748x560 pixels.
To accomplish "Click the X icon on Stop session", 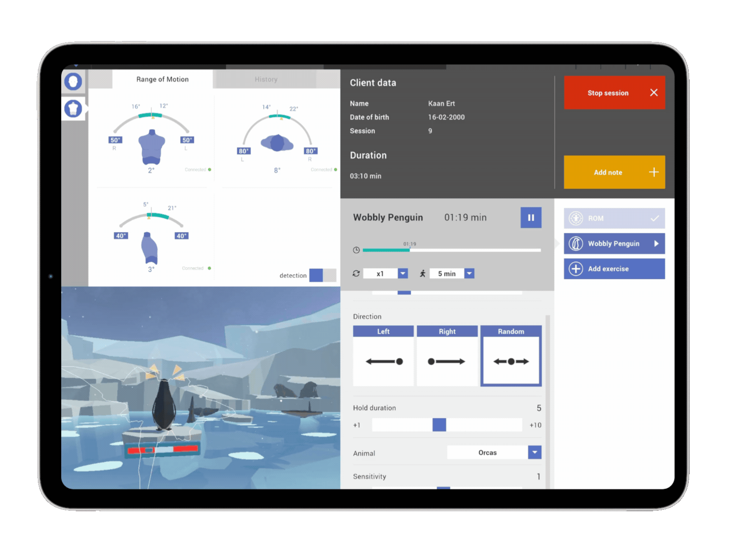I will pos(654,93).
